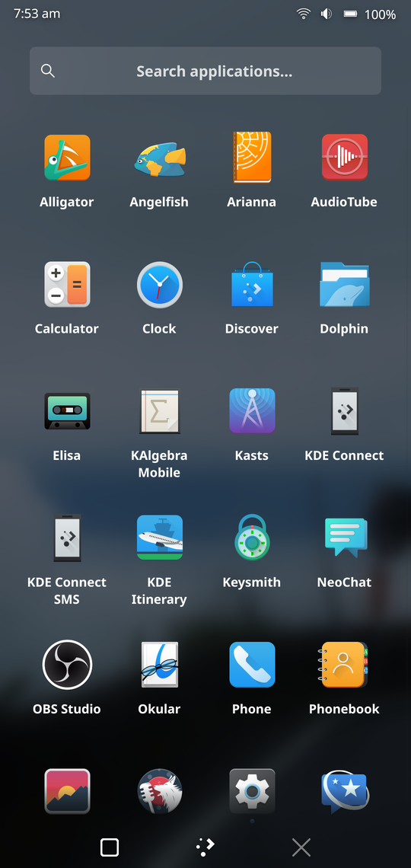Screen dimensions: 411x868
Task: Open the Arianna ebook reader
Action: click(252, 157)
